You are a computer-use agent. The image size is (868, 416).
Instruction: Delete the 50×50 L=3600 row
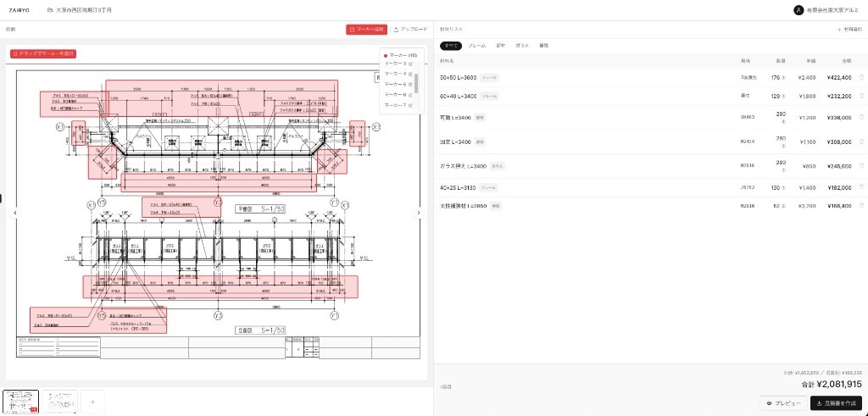point(861,77)
